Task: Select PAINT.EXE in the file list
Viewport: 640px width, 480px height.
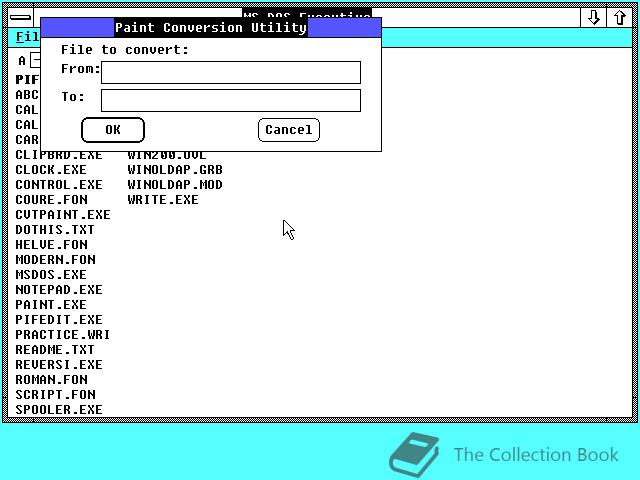Action: click(x=51, y=305)
